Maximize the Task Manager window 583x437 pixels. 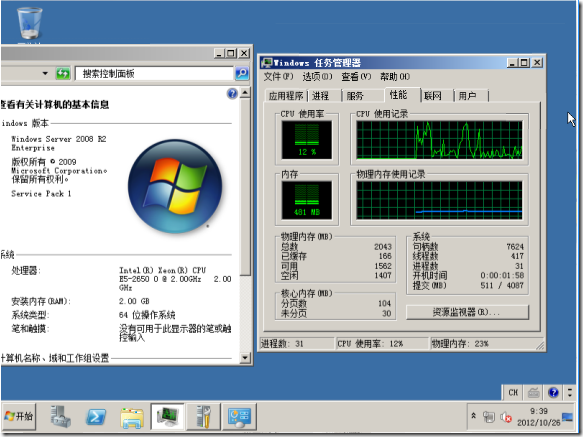coord(525,63)
